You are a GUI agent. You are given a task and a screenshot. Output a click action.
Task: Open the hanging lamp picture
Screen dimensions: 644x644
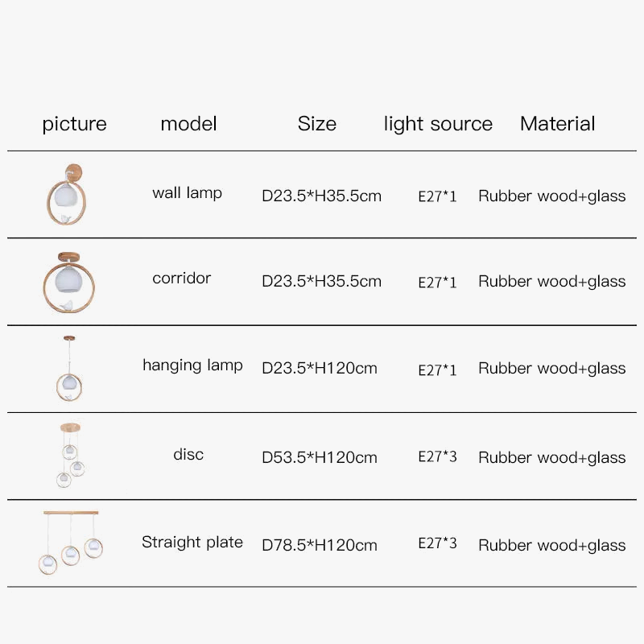pos(68,369)
